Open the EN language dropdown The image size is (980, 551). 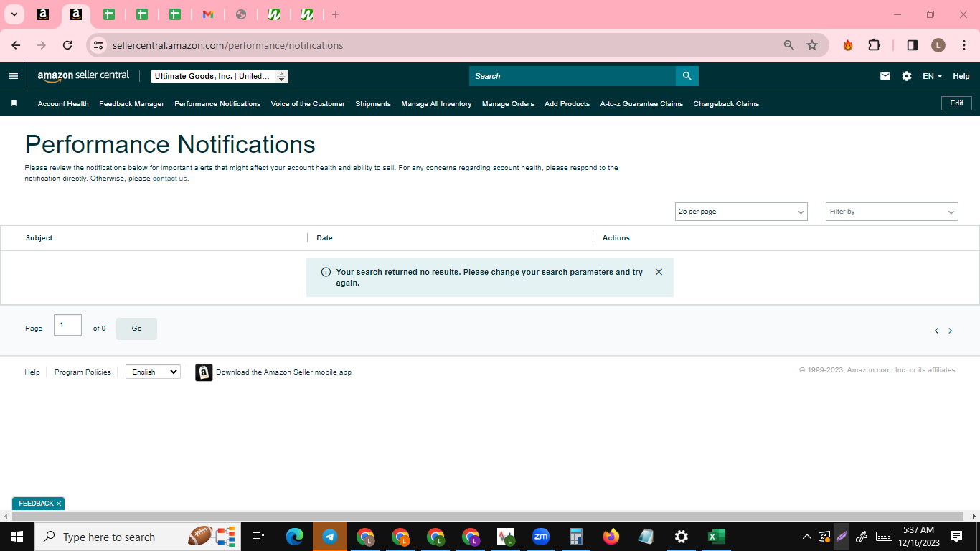pos(932,76)
